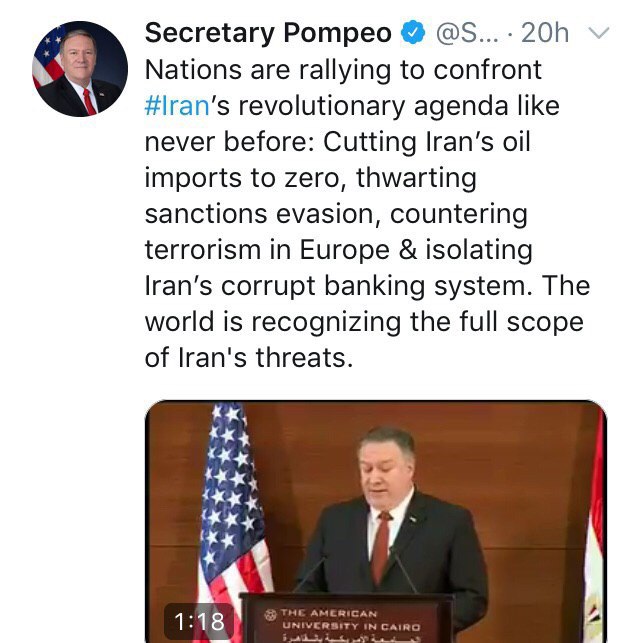Open the #Iran hashtag link

176,106
